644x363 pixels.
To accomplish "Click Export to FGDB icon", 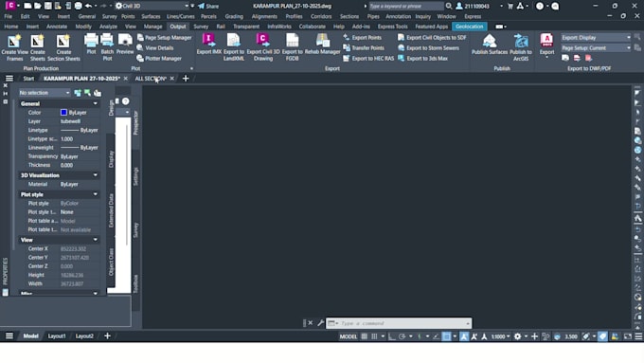I will click(292, 41).
